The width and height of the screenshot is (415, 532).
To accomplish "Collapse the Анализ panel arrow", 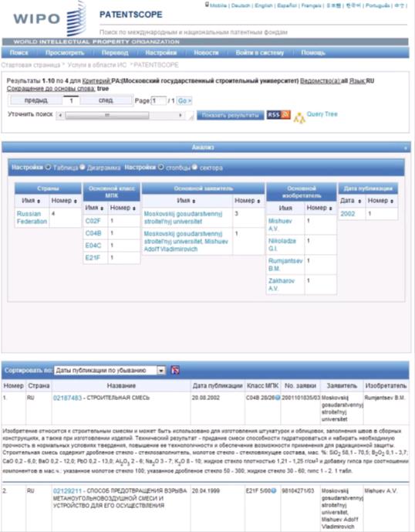I will pyautogui.click(x=406, y=148).
